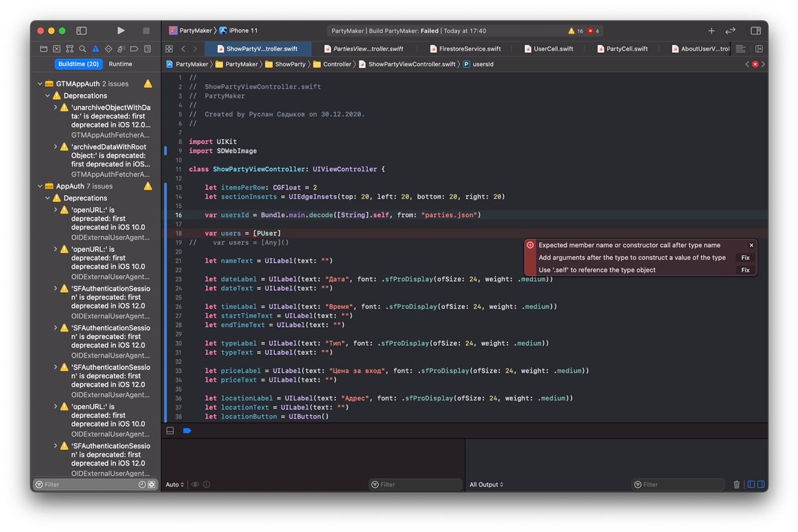The image size is (798, 532).
Task: Switch to UserCell.swift tab
Action: [x=549, y=49]
